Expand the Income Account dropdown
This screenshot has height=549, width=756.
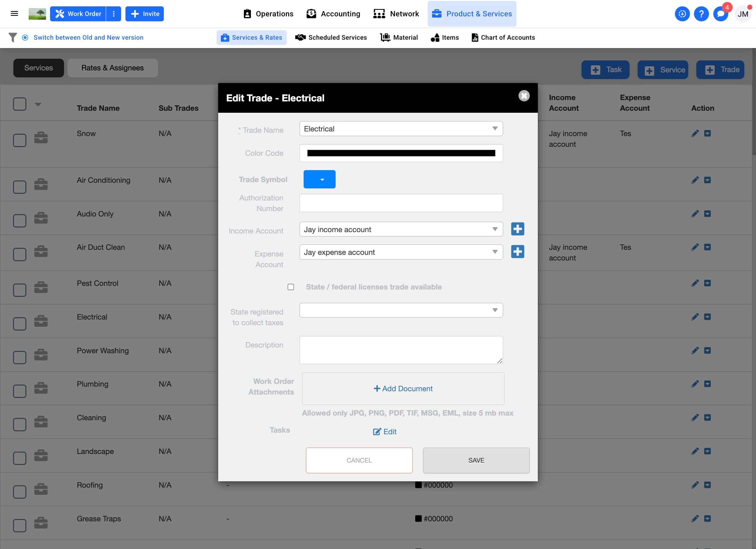(x=401, y=229)
